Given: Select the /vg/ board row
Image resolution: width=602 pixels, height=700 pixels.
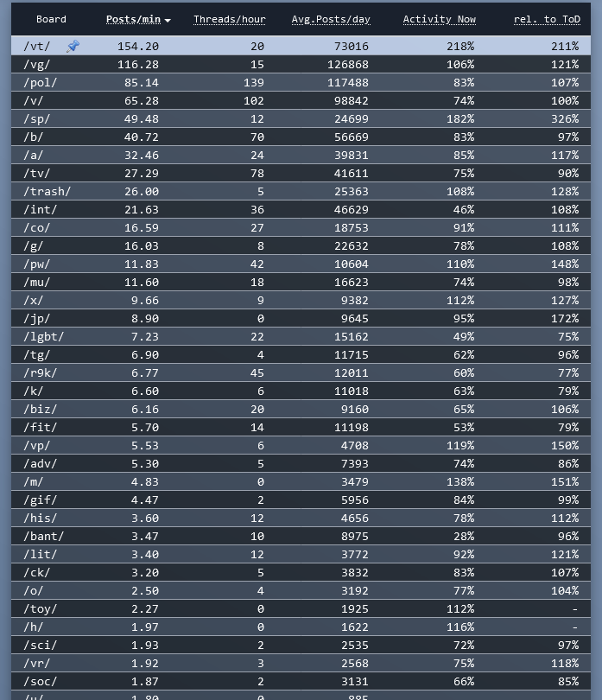Looking at the screenshot, I should (x=301, y=64).
